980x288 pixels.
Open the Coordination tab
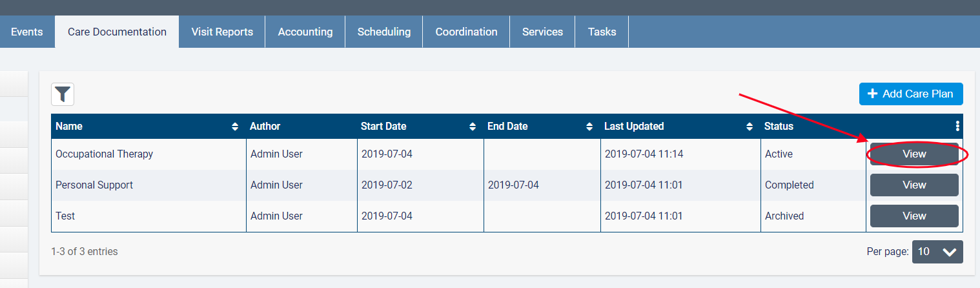click(x=466, y=32)
